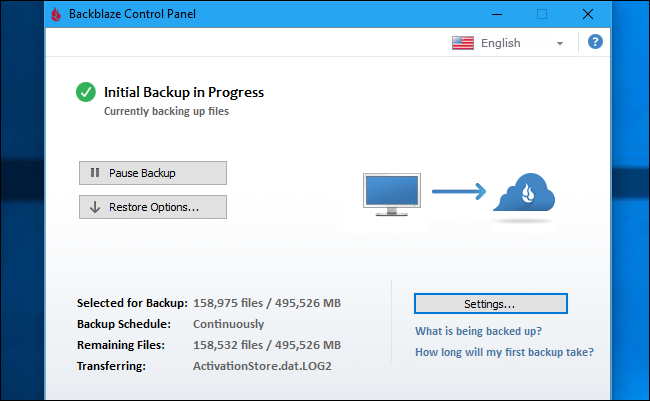
Task: Click the Initial Backup in Progress heading
Action: [184, 92]
